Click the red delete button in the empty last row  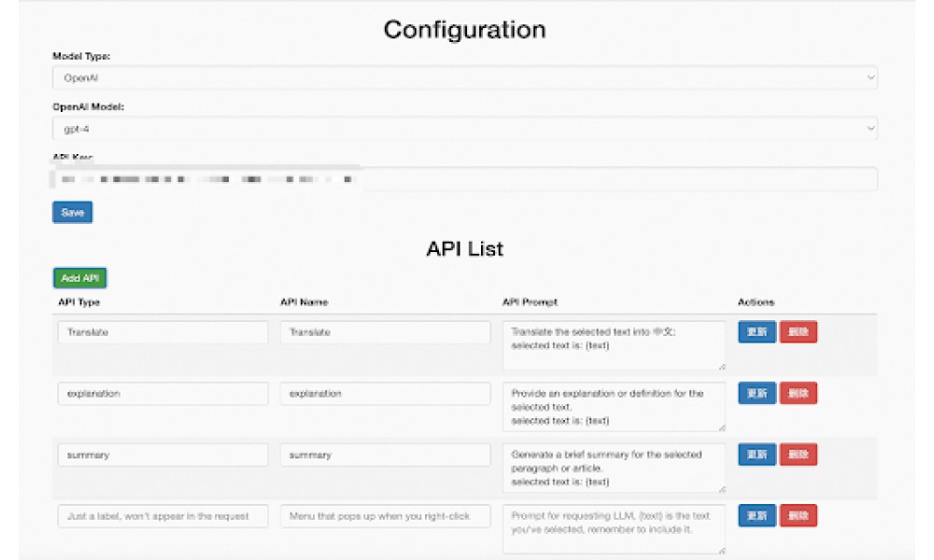[x=799, y=515]
